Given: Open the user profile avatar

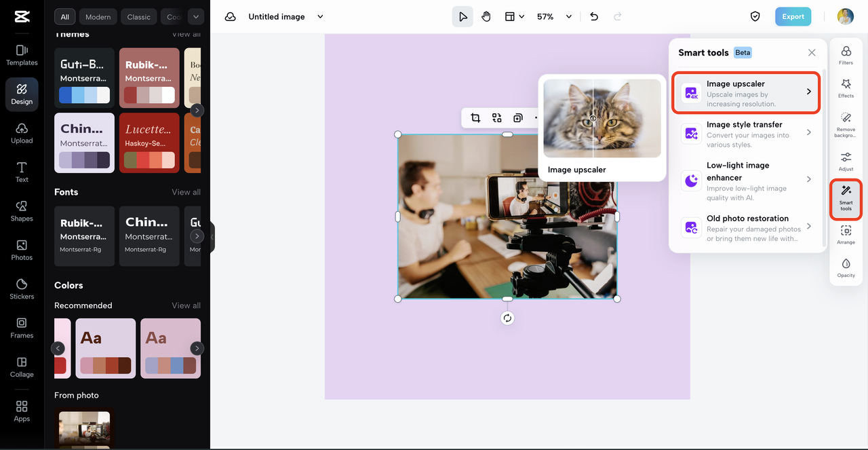Looking at the screenshot, I should 845,17.
